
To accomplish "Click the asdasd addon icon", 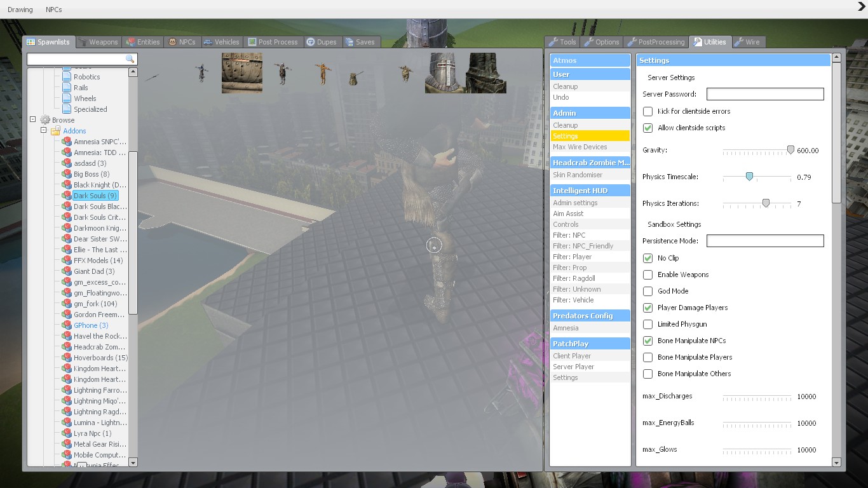I will pos(67,163).
